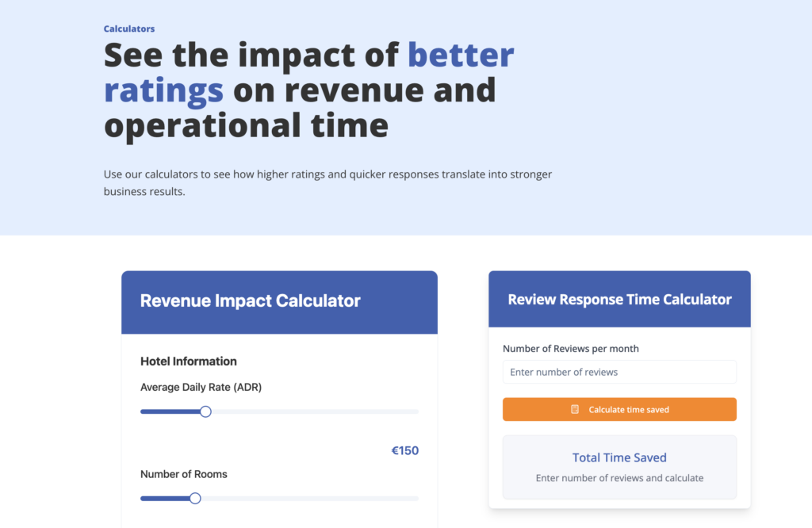Click the €150 rate value
The image size is (812, 528).
pos(404,451)
